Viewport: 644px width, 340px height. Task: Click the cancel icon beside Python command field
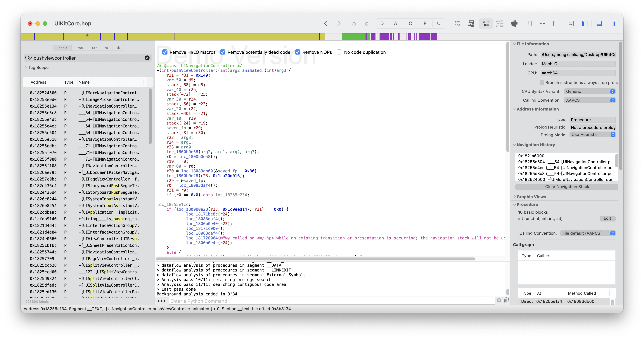(499, 300)
